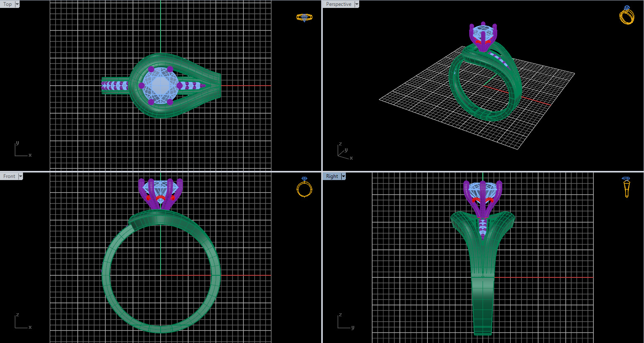Click the yellow ring thumbnail in Top viewport

[304, 17]
